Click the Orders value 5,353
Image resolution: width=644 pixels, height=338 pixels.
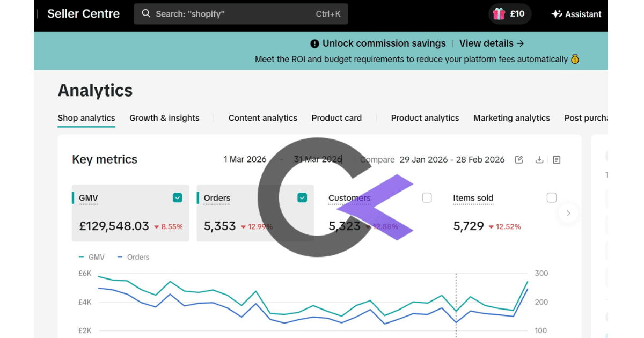(220, 226)
